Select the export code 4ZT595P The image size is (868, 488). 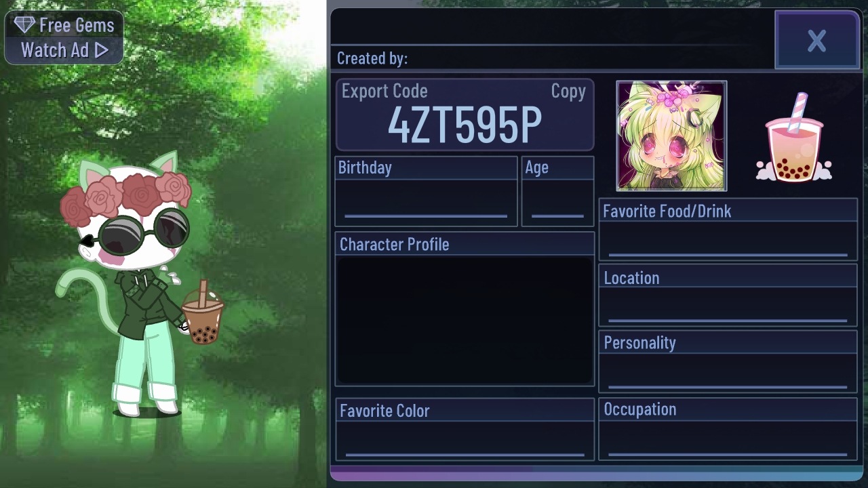pyautogui.click(x=465, y=125)
